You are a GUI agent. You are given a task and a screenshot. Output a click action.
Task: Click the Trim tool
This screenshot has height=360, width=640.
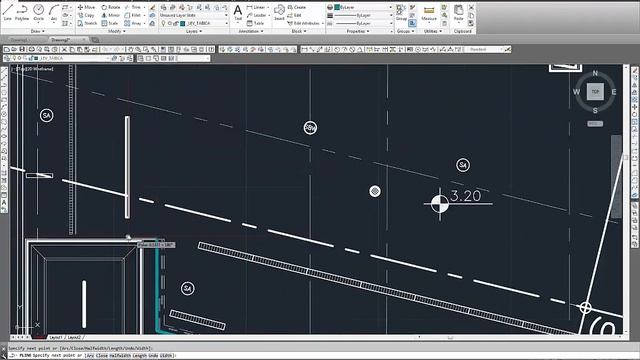coord(133,7)
